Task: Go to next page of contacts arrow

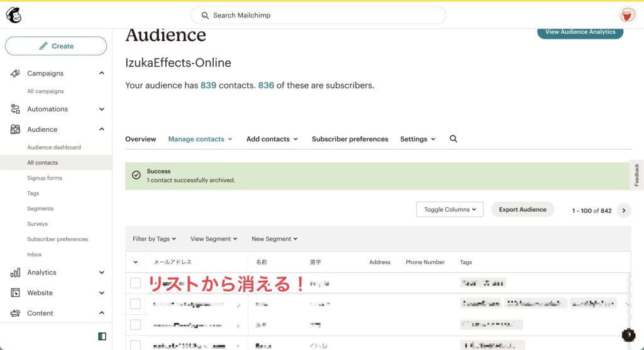Action: pyautogui.click(x=623, y=211)
